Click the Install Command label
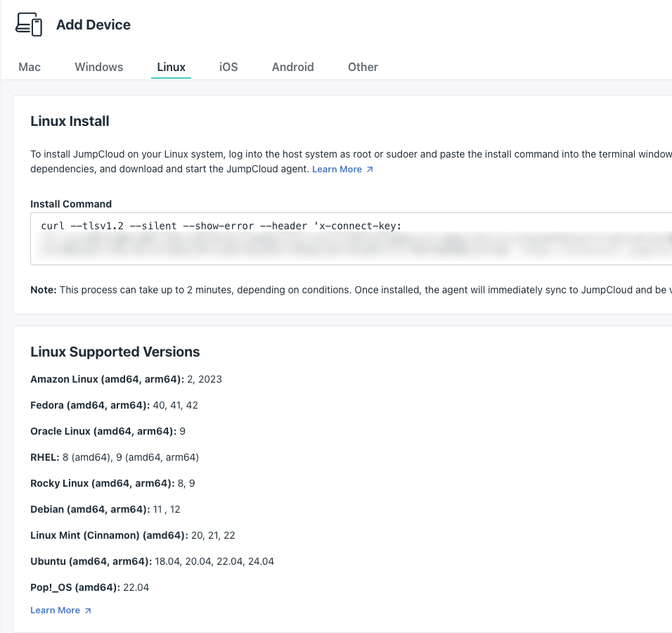 (71, 204)
